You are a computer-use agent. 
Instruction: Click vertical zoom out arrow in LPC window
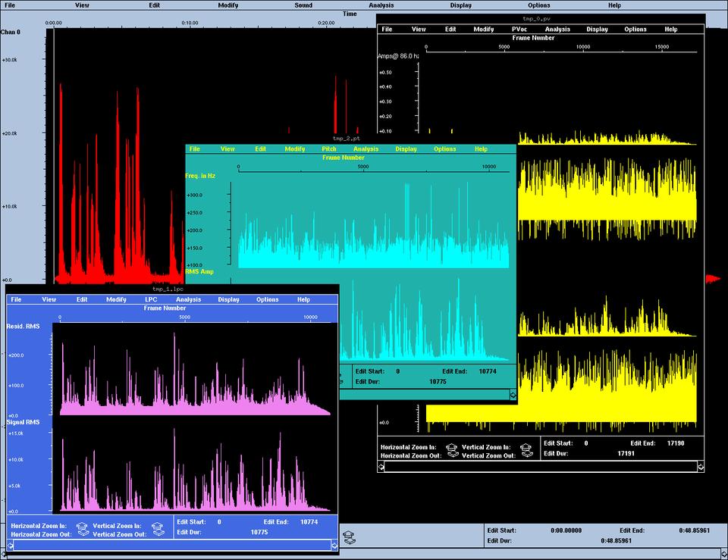coord(157,533)
